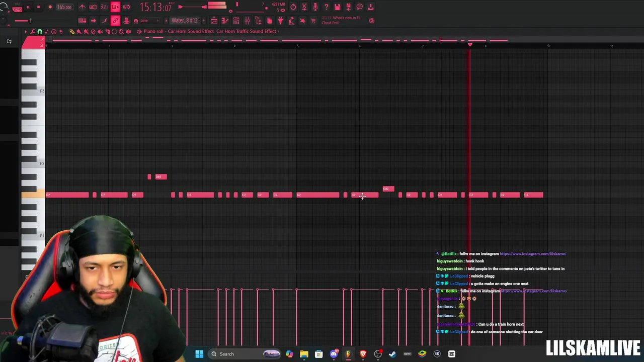Toggle loop recording button
Viewport: 644px width, 362px height.
coord(126,7)
